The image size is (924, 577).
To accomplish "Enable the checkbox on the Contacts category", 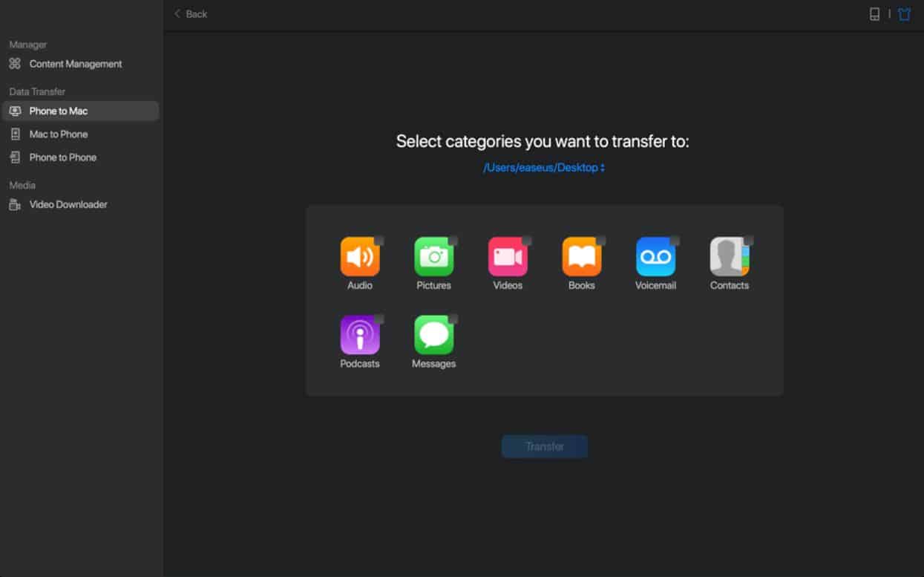I will [x=748, y=241].
